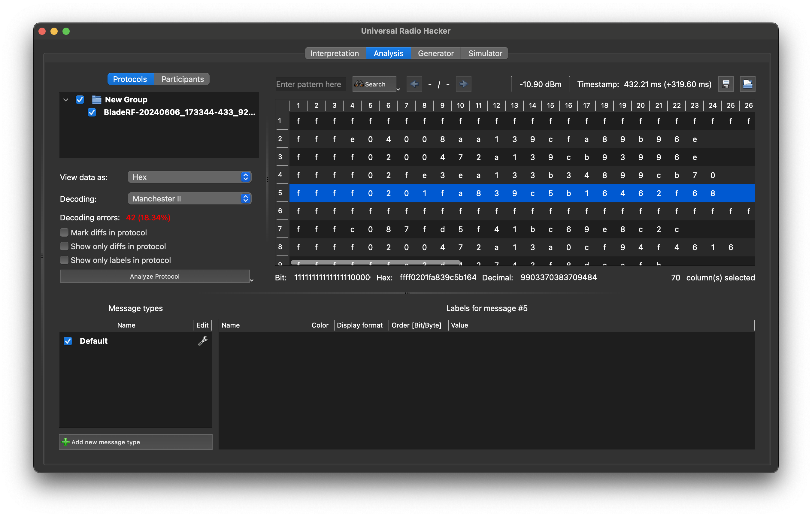Collapse the New Group tree chevron
This screenshot has height=517, width=812.
pos(66,100)
